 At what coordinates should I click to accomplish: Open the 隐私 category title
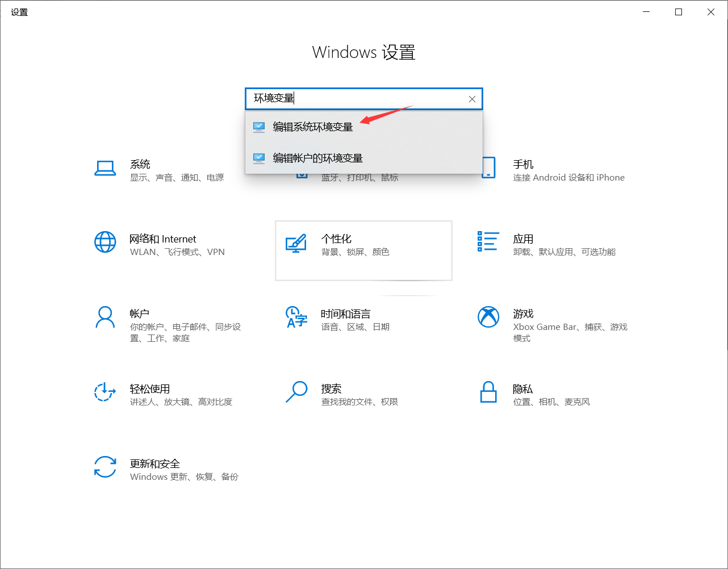(522, 389)
